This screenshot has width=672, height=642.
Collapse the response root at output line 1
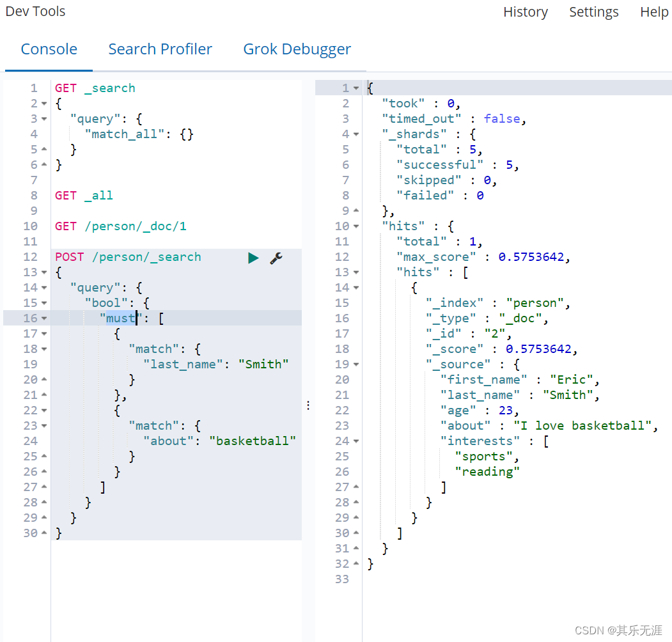click(356, 88)
